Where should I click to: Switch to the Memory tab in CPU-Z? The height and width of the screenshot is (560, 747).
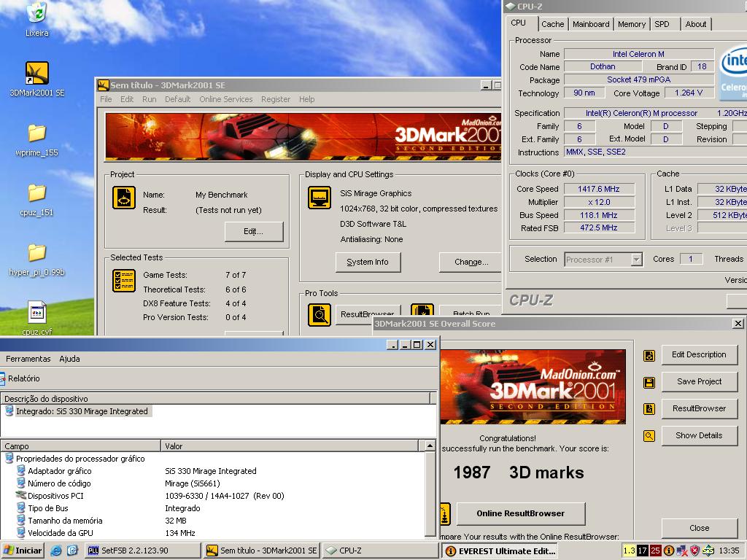(x=632, y=24)
